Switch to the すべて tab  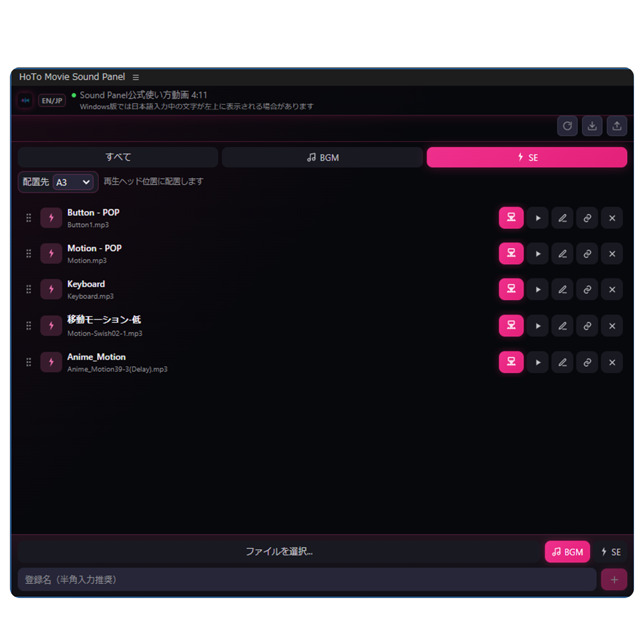[x=118, y=157]
